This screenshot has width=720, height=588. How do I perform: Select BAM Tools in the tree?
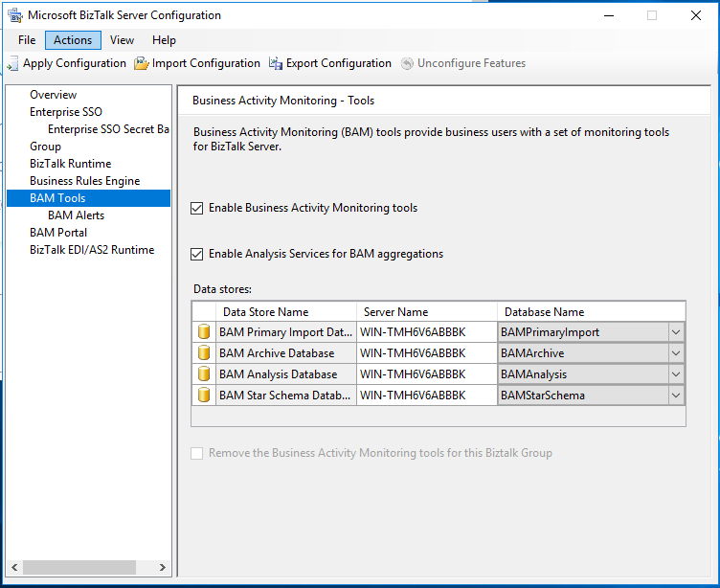[89, 198]
